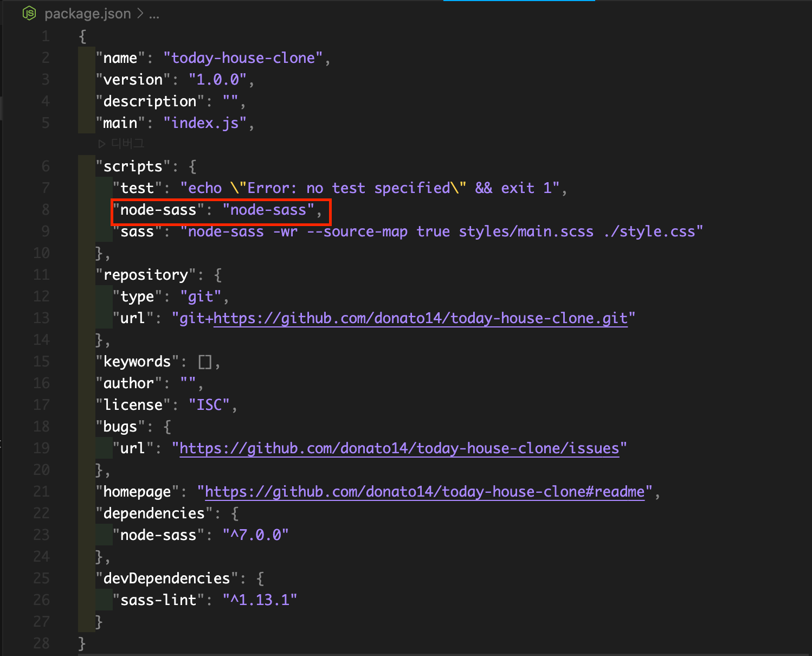Click the "index.js" value
Screen dimensions: 812x656
(x=205, y=123)
